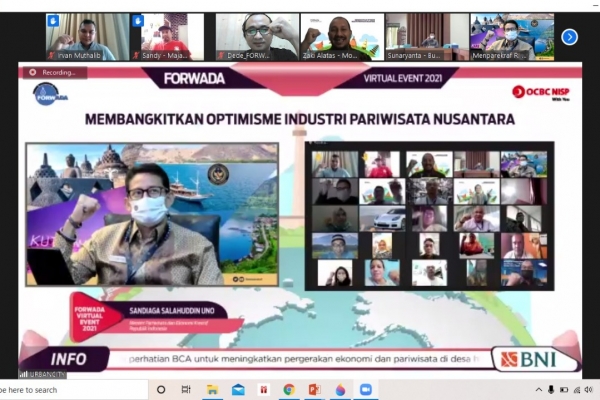Open File Explorer from the taskbar
The image size is (600, 400).
[212, 390]
